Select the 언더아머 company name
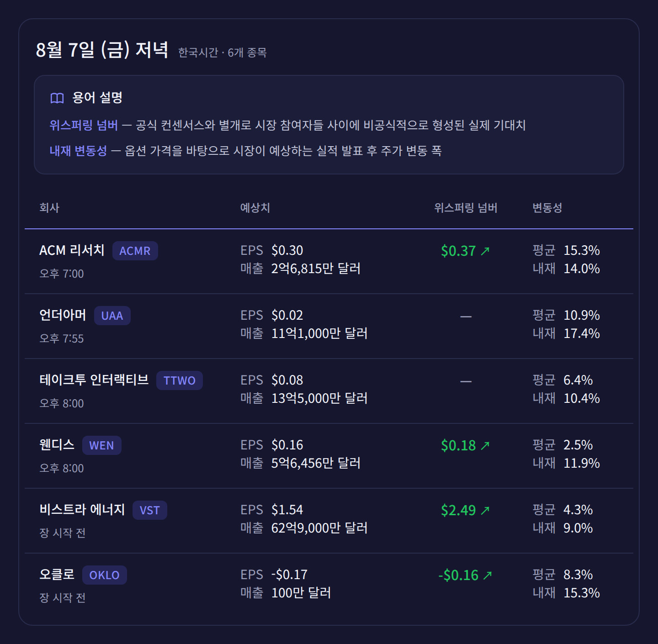Screen dimensions: 658x644 point(63,315)
